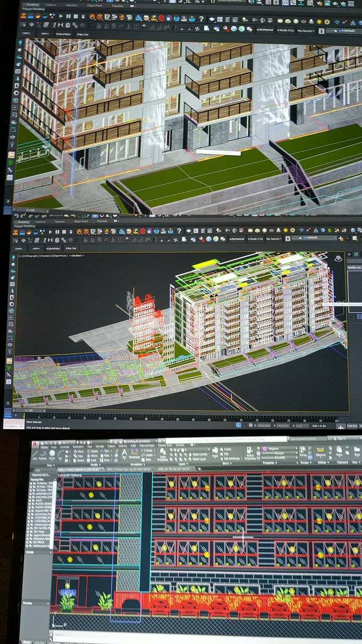Toggle Selection Lock in middle 3ds Max status bar
The height and width of the screenshot is (644, 362).
[245, 426]
